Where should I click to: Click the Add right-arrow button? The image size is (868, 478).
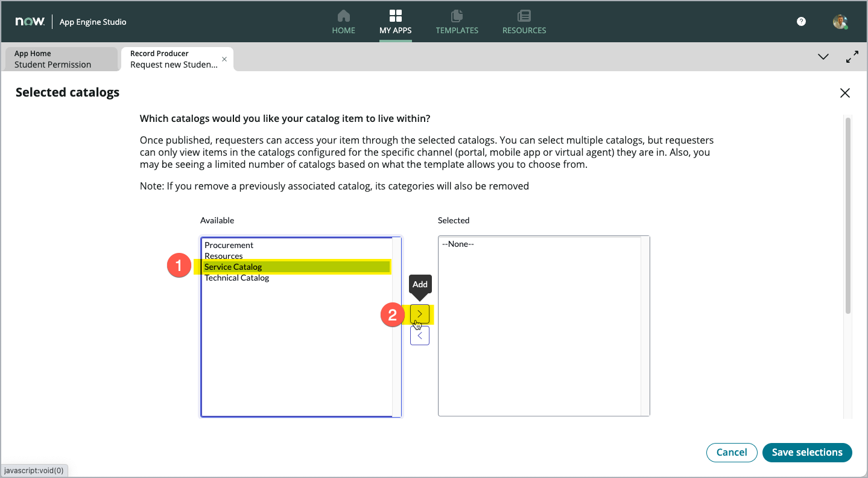point(420,314)
